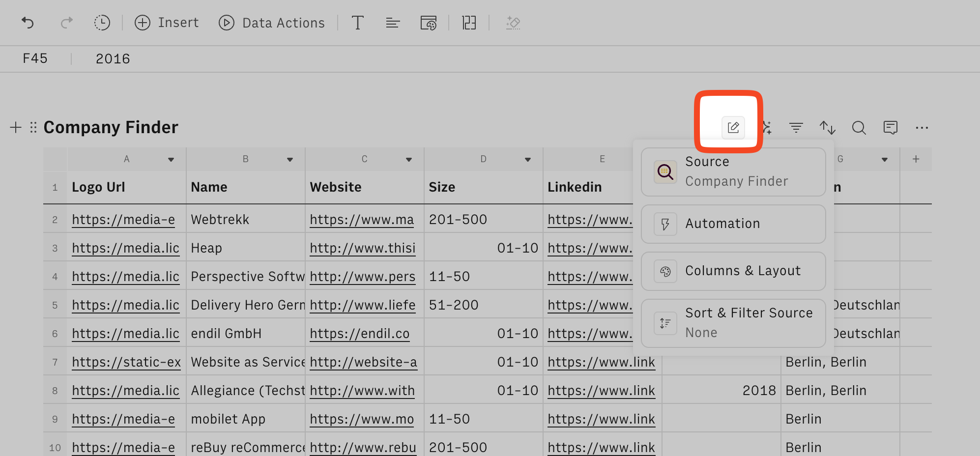Open reBuy reCommerce website link

coord(363,448)
